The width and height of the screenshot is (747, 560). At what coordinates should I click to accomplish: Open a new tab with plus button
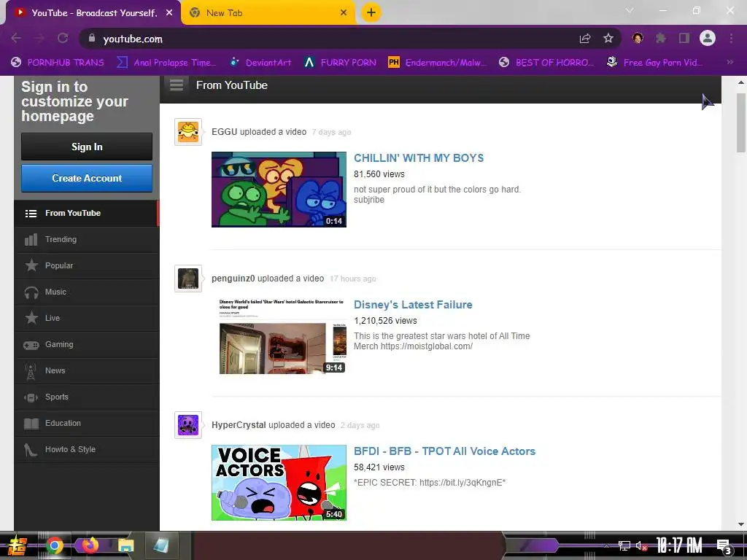371,12
